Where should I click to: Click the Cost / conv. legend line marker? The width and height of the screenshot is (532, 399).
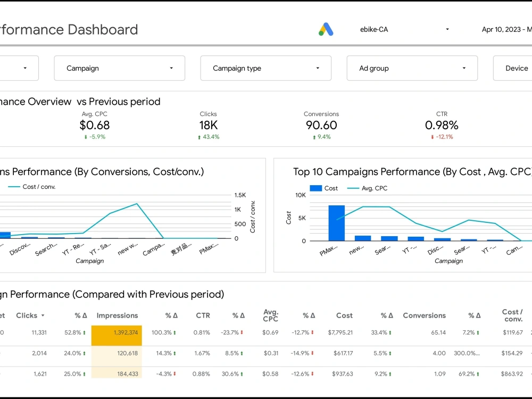(14, 187)
